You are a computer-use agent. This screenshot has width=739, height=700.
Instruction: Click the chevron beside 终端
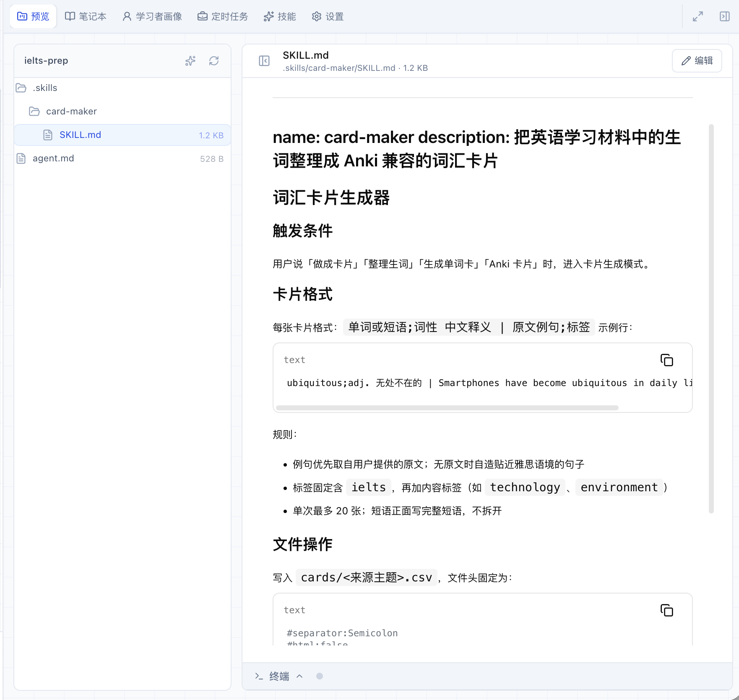[299, 676]
